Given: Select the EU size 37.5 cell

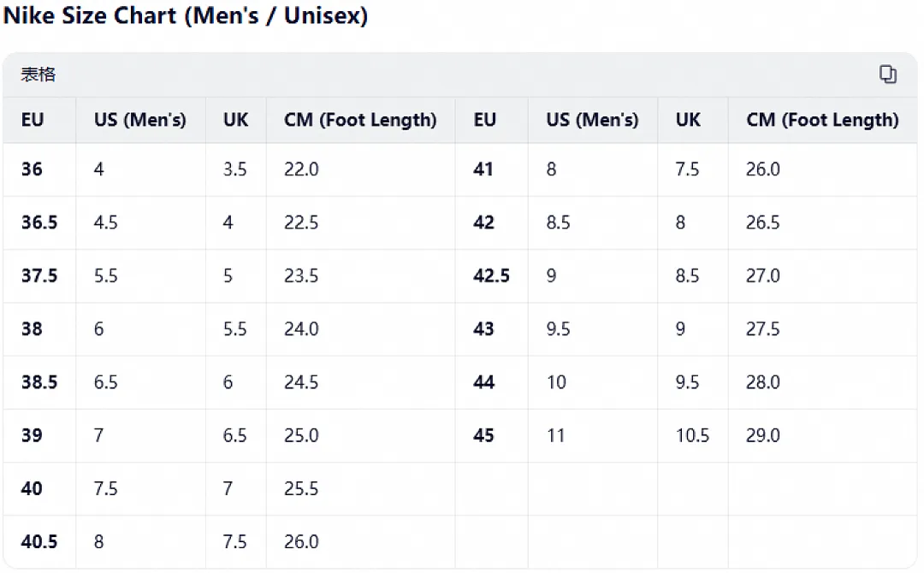Looking at the screenshot, I should click(39, 275).
